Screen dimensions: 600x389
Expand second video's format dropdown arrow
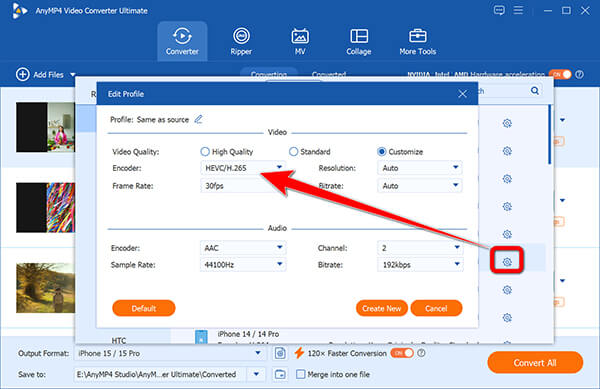click(562, 200)
